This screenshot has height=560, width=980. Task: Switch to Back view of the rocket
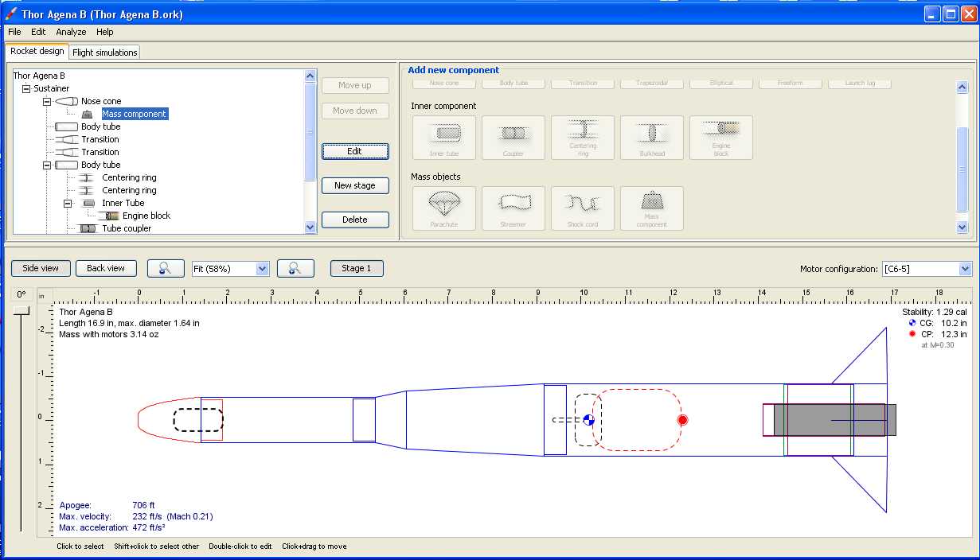tap(106, 268)
